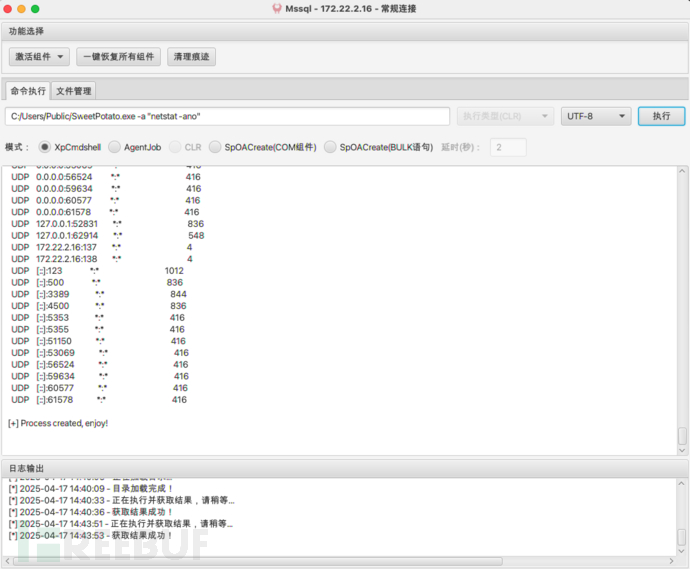Screen dimensions: 690x569
Task: Click the SweetPotato command input field
Action: tap(227, 116)
